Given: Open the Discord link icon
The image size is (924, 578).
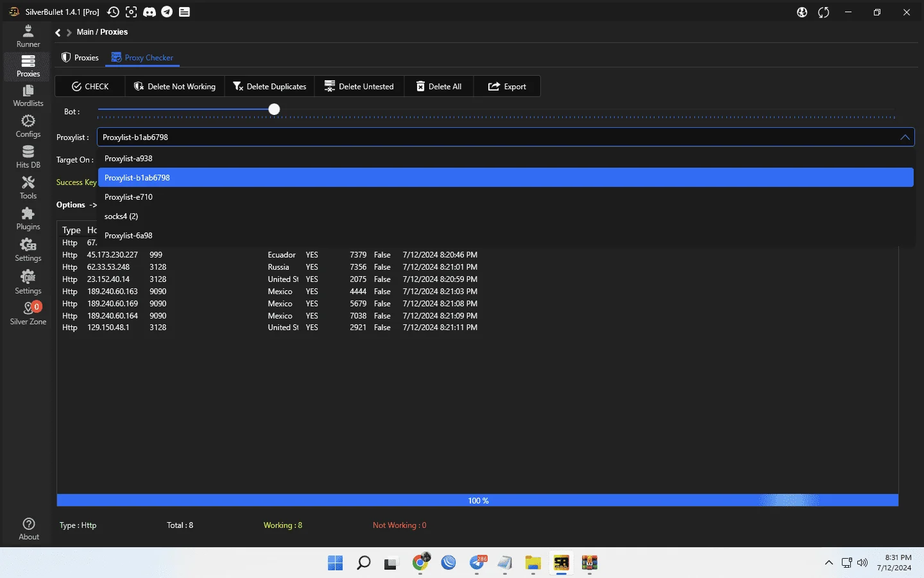Looking at the screenshot, I should pos(149,12).
